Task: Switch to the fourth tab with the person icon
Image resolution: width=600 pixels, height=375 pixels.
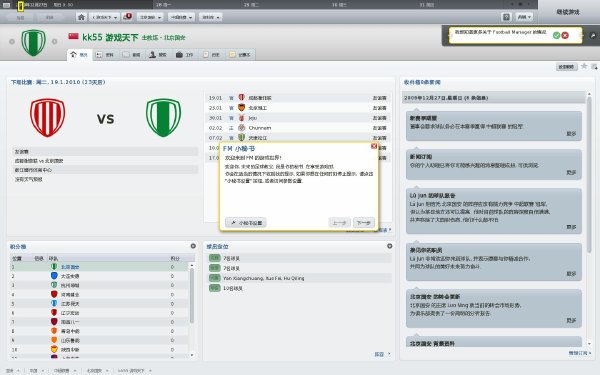Action: [158, 55]
